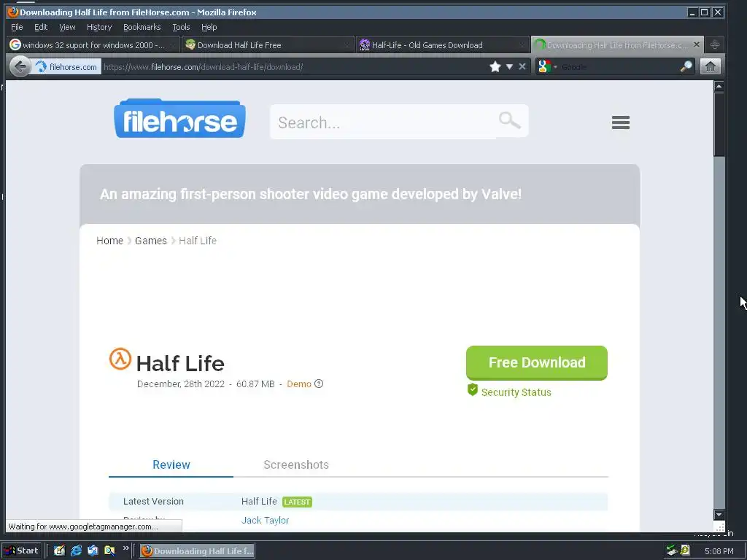This screenshot has width=747, height=560.
Task: Open the File menu
Action: (17, 27)
